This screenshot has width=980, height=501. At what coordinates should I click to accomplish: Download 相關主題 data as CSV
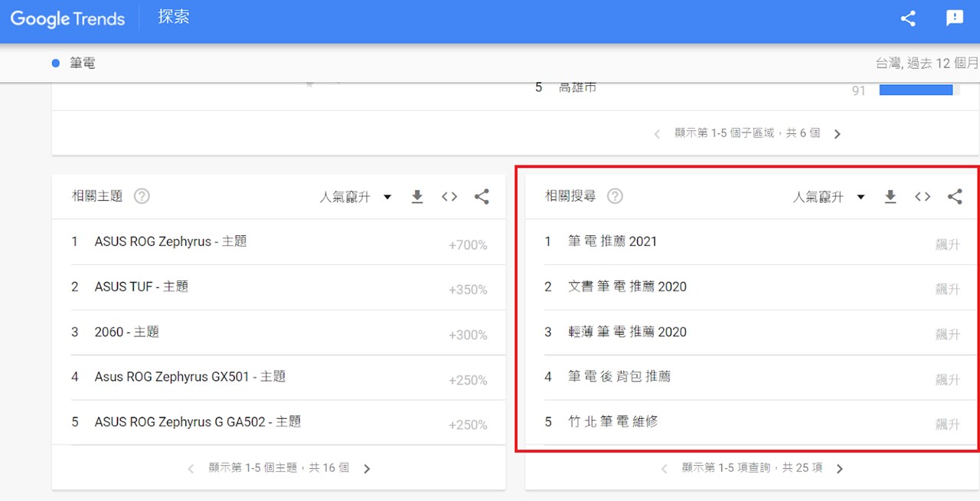pos(417,197)
